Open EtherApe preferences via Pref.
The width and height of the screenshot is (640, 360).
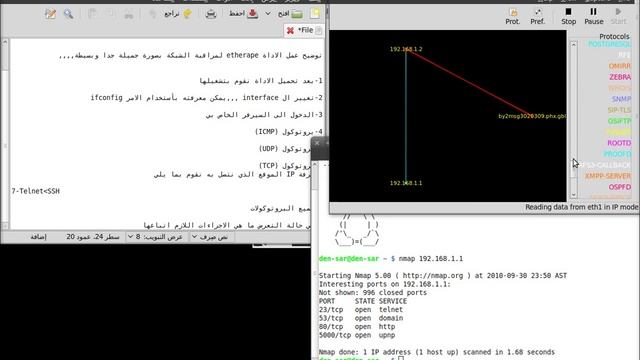[538, 16]
